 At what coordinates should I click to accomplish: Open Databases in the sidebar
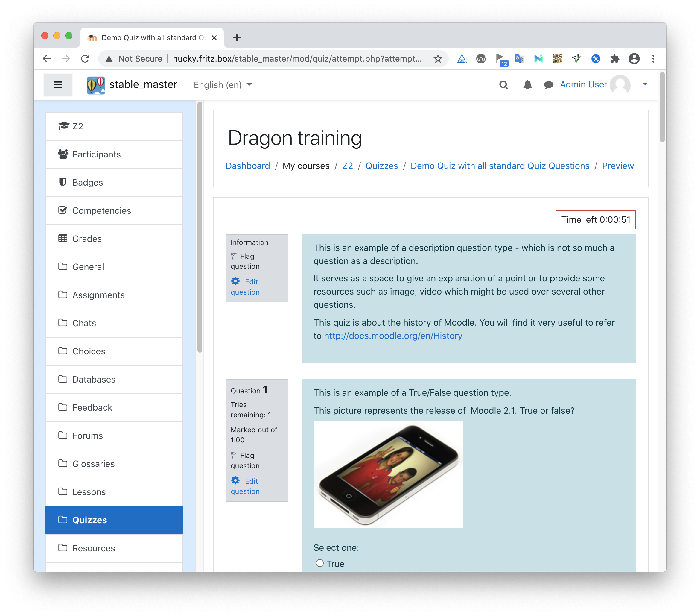(114, 379)
